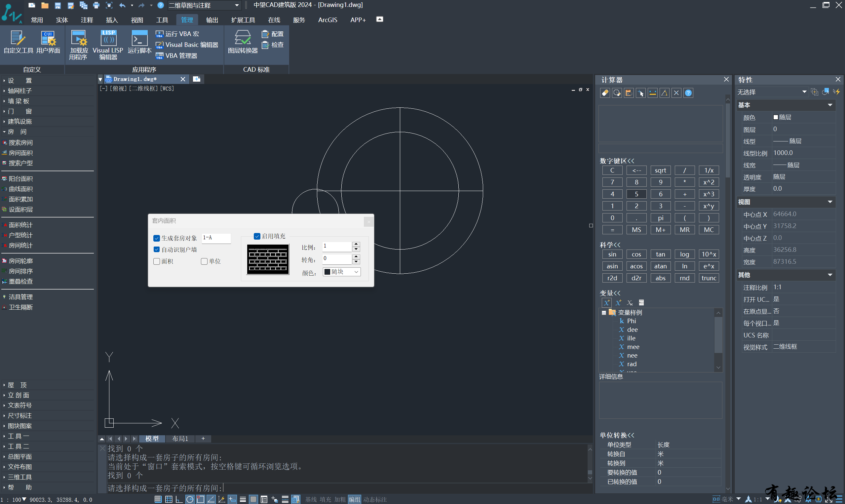
Task: Click the trunc function button
Action: point(709,278)
